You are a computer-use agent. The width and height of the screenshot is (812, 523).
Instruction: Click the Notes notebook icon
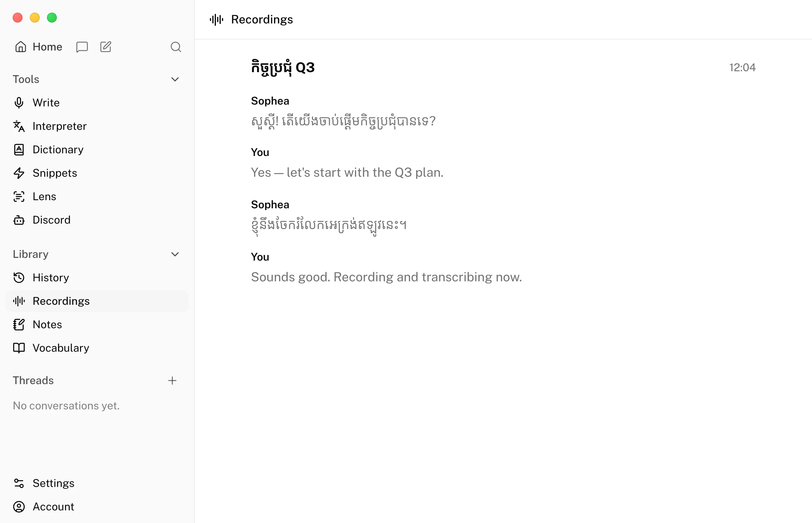19,324
